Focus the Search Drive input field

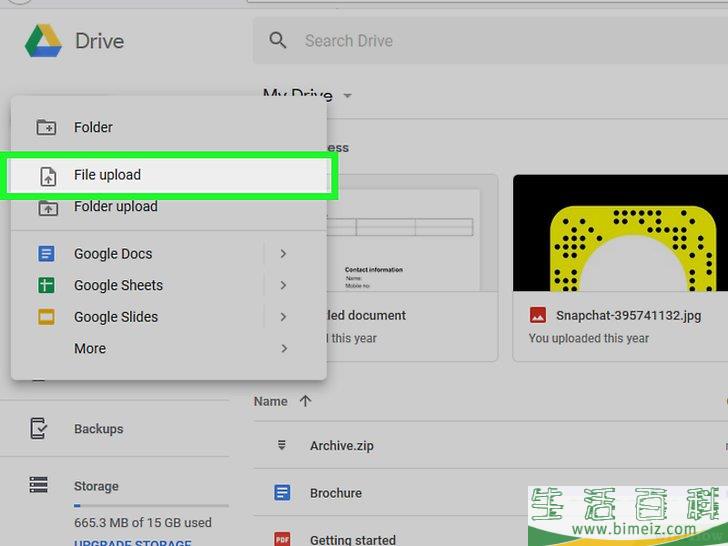[x=490, y=41]
